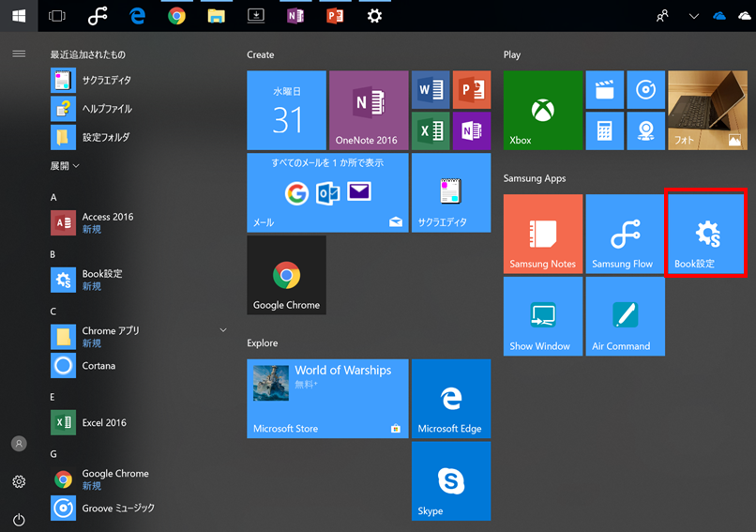Open the small purple OneNote tile
Viewport: 756px width, 532px height.
pos(472,130)
